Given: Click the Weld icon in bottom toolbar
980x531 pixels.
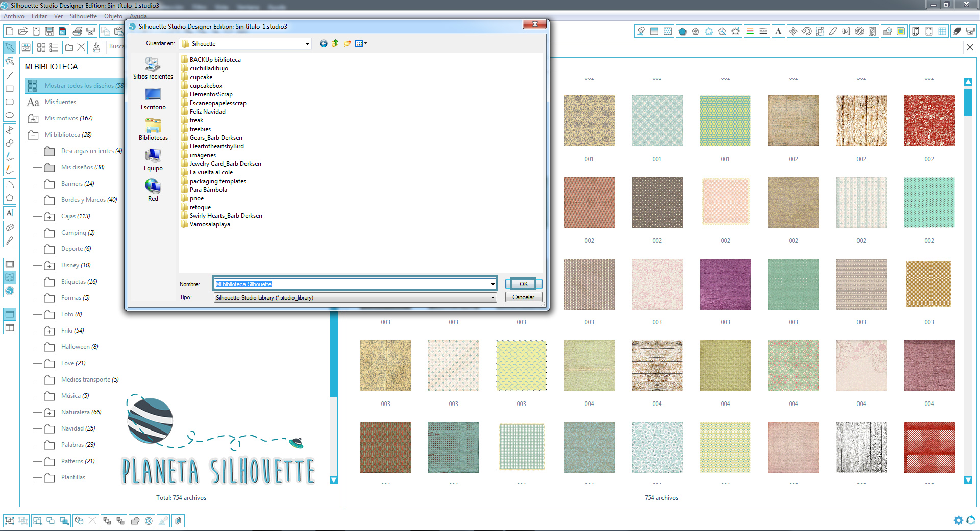Looking at the screenshot, I should (x=135, y=521).
